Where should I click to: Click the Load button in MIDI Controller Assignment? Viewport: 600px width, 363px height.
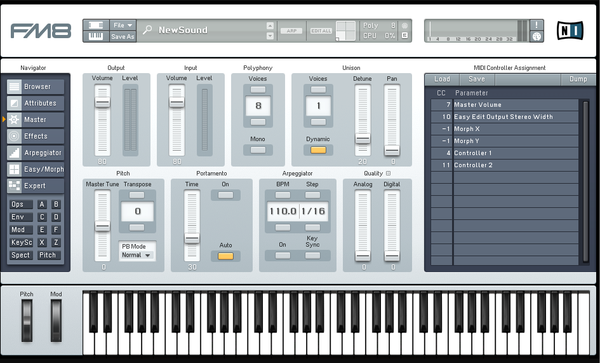[442, 79]
